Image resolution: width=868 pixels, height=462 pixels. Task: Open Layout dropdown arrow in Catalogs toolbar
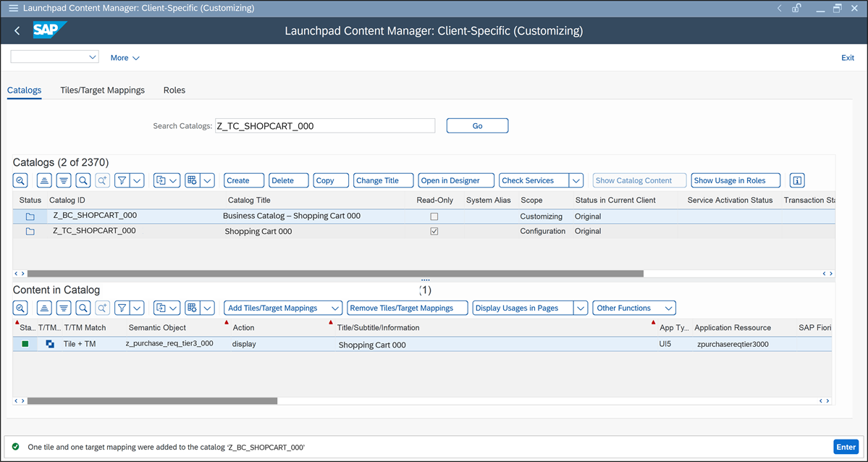click(x=208, y=180)
